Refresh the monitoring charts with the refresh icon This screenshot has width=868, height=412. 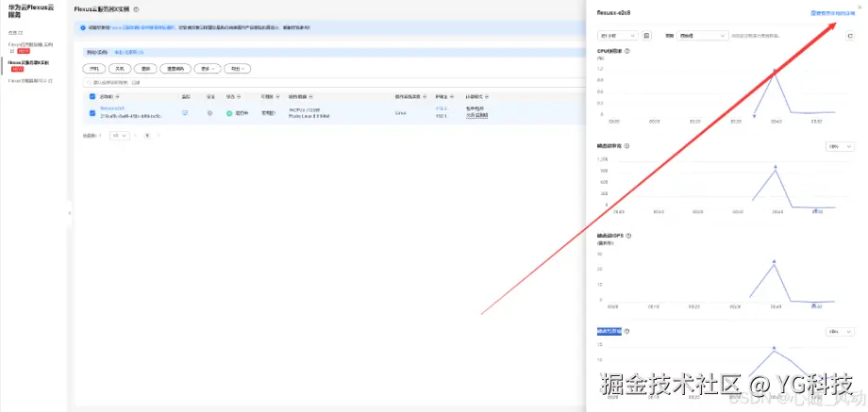pyautogui.click(x=850, y=36)
